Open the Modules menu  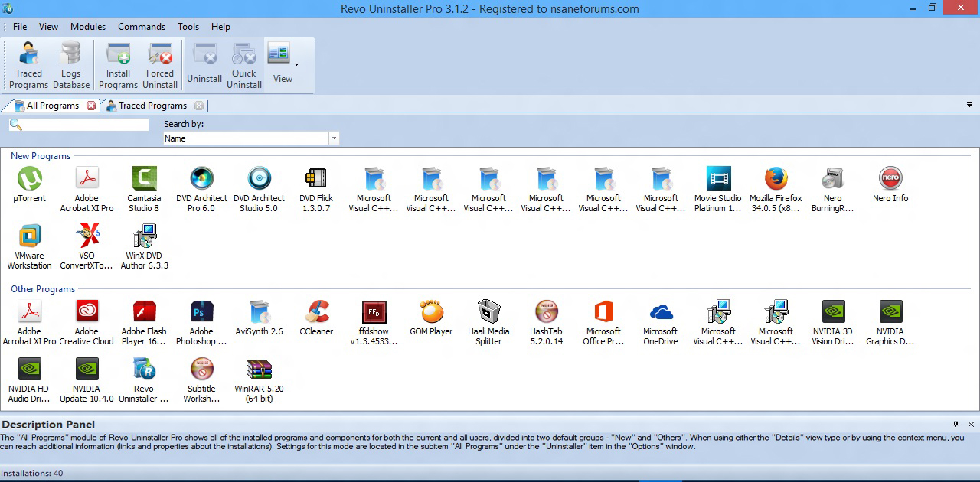click(88, 27)
